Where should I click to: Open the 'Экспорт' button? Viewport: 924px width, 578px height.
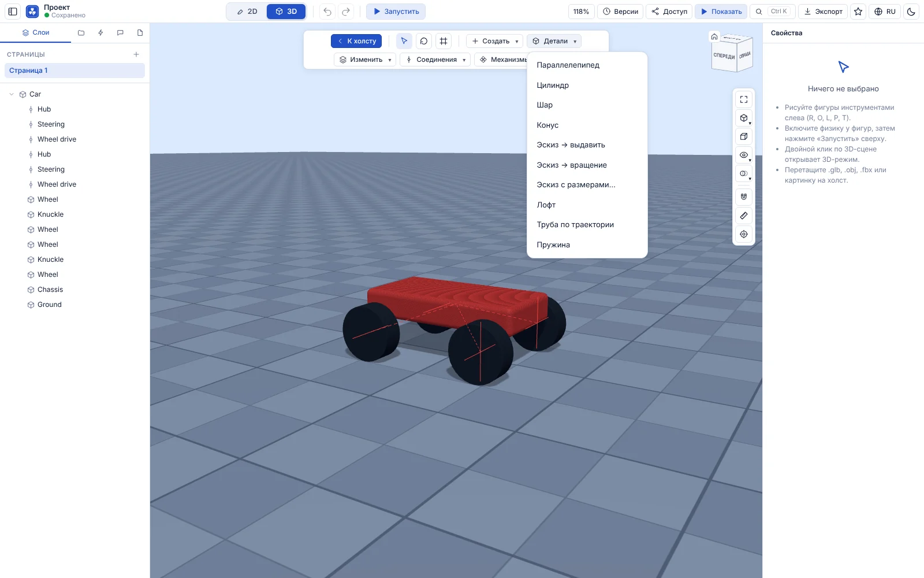823,12
